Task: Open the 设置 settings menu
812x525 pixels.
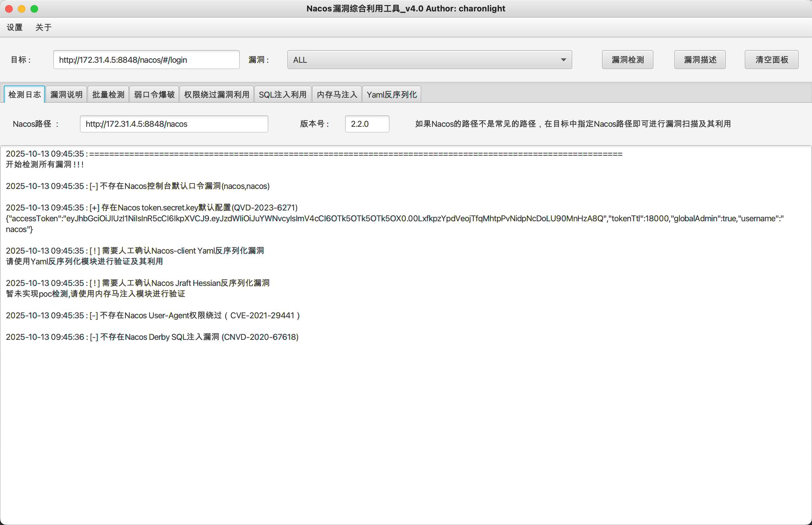Action: click(x=14, y=27)
